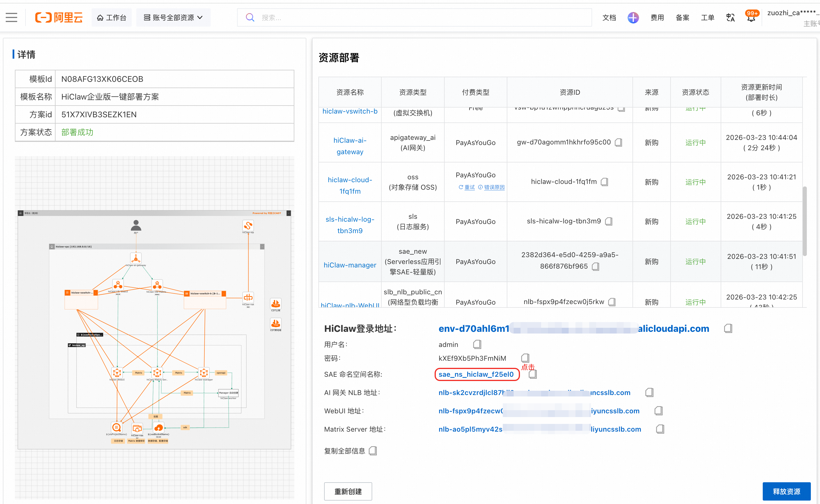Click the 资源状态 column header

coord(695,92)
